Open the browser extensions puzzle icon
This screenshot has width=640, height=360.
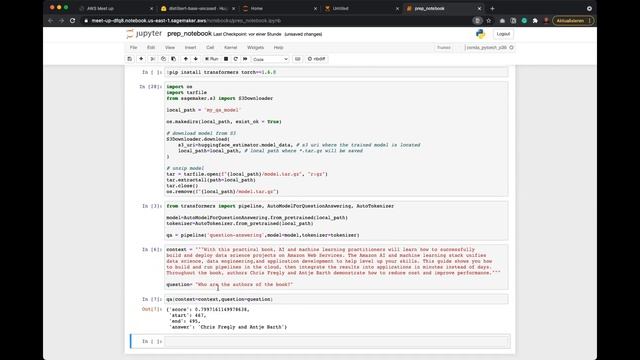coord(535,20)
